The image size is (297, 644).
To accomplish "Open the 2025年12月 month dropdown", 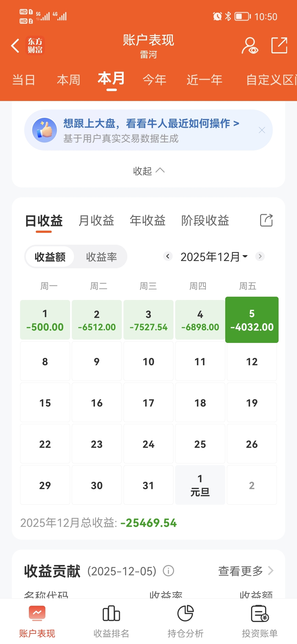I will coord(214,257).
